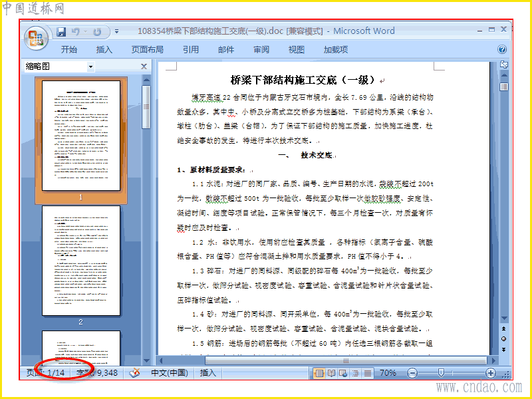Open the 页面布局 ribbon tab
The image size is (532, 399).
(147, 49)
